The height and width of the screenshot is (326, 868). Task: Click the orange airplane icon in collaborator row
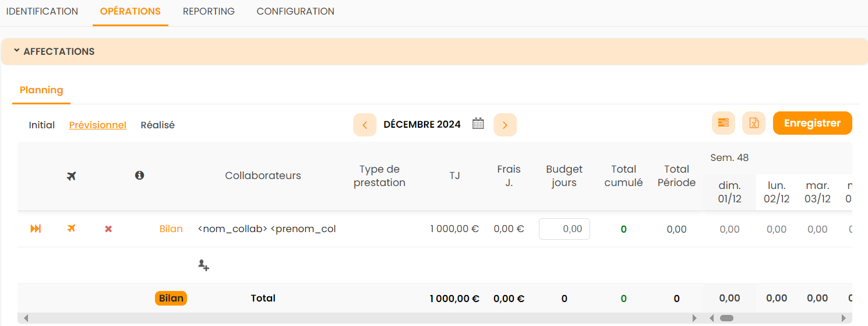click(72, 229)
